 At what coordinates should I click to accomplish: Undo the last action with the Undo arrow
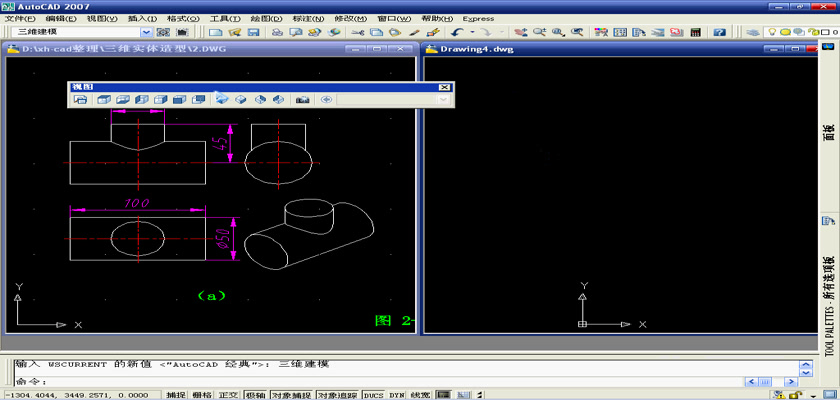pyautogui.click(x=458, y=32)
